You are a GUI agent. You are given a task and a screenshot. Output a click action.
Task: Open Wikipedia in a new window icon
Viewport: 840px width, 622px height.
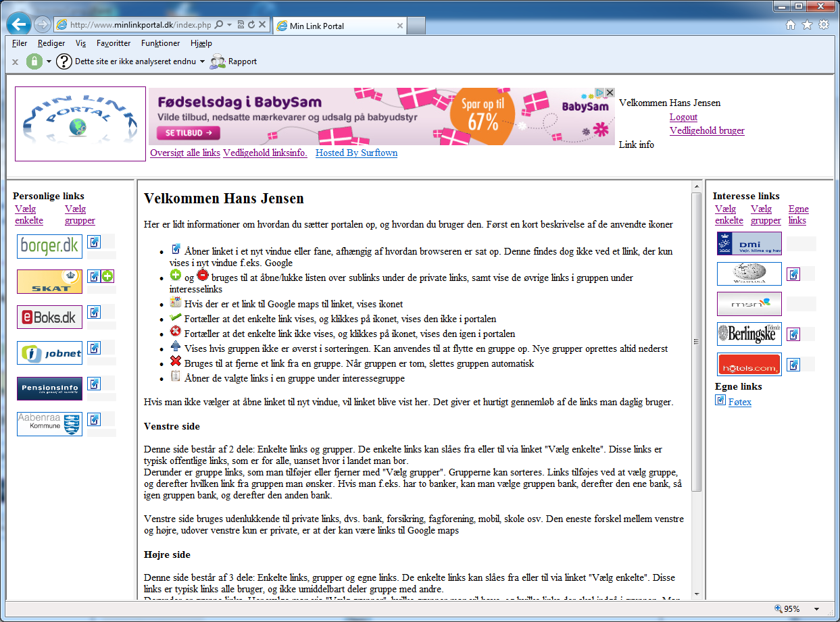[793, 274]
